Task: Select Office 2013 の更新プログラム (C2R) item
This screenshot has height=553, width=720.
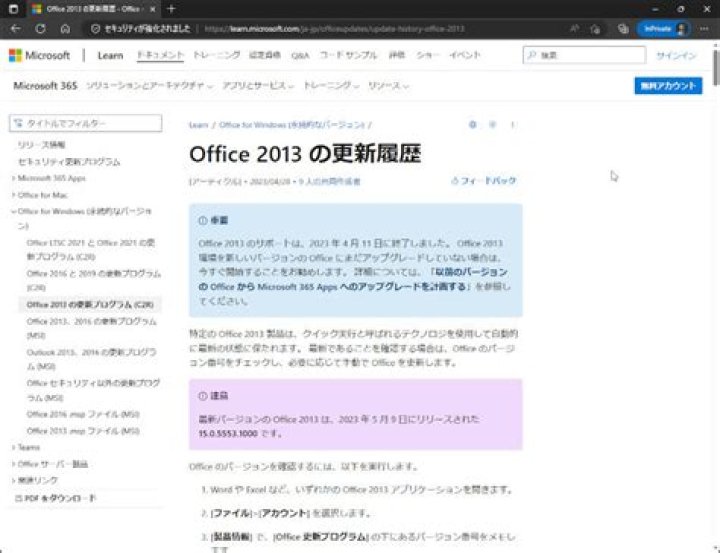Action: (x=90, y=305)
